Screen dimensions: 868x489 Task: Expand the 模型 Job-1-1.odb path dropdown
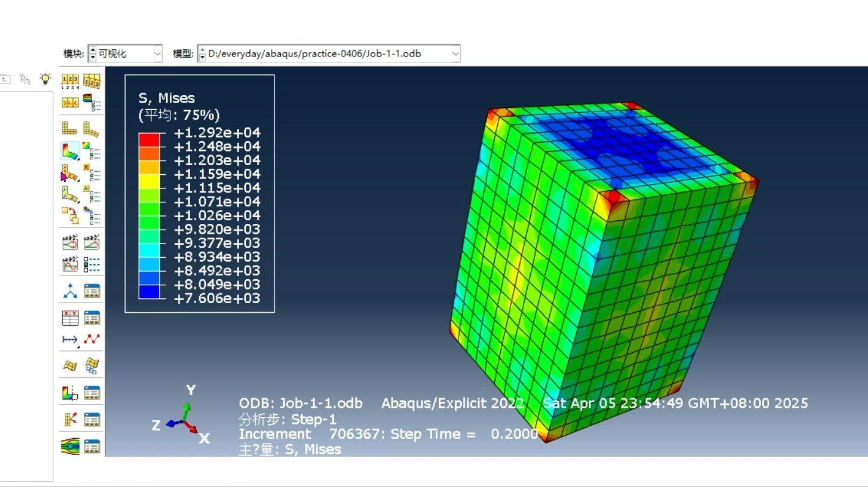tap(455, 54)
